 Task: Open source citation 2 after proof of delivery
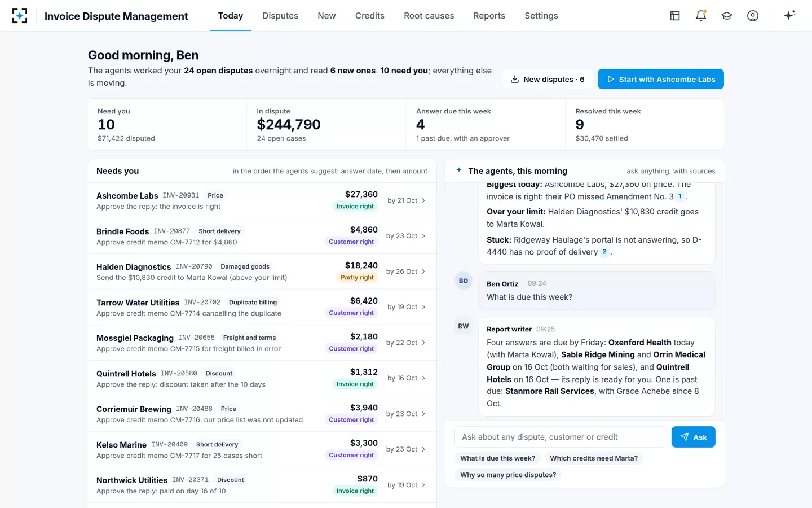tap(604, 252)
